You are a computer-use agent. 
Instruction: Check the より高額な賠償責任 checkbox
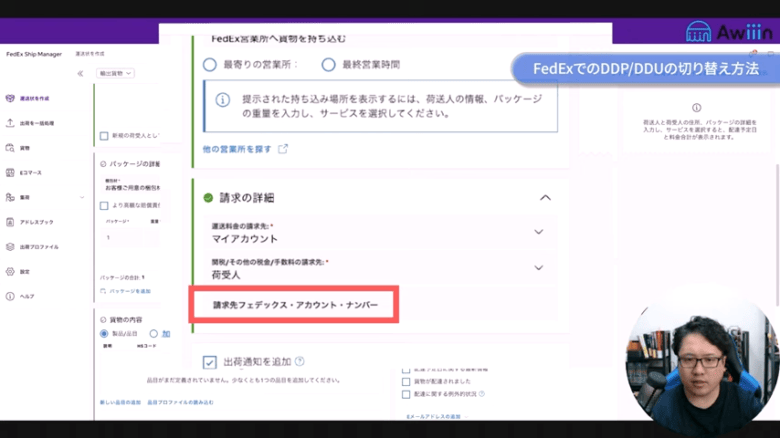(x=104, y=206)
